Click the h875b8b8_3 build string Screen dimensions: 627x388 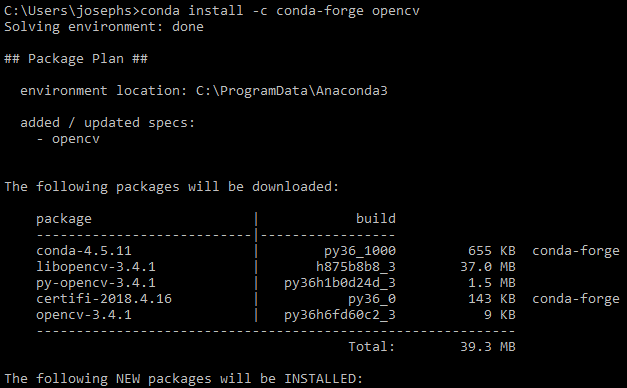(356, 267)
